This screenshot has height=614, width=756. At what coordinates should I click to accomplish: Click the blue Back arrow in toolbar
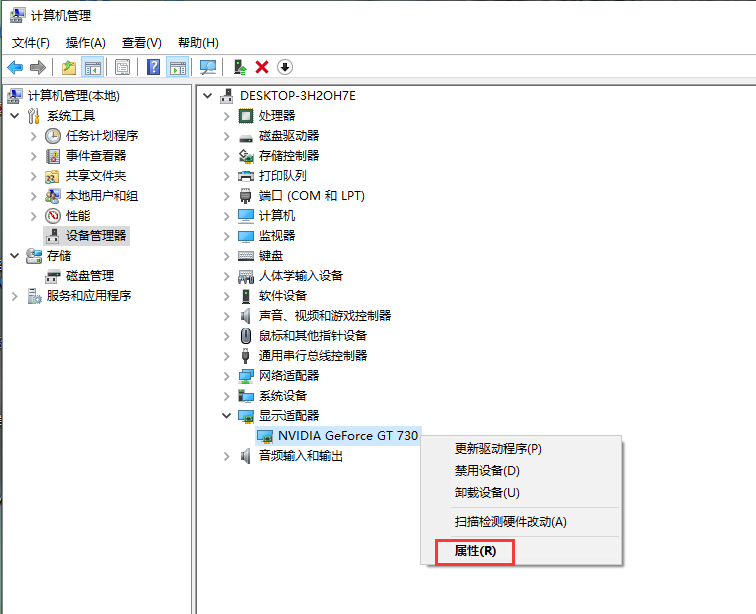tap(15, 67)
